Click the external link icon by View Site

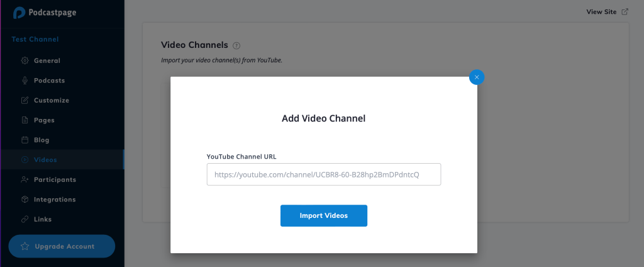(x=625, y=11)
